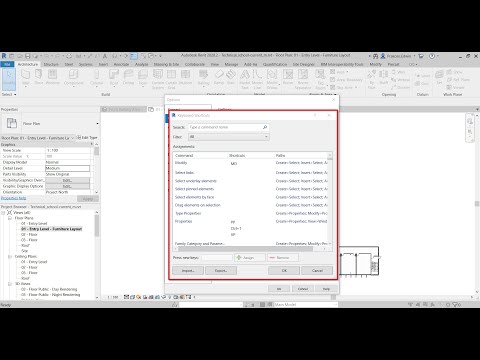Screen dimensions: 480x360
Task: Open the Floor Plan type selector dropdown
Action: pyautogui.click(x=97, y=124)
